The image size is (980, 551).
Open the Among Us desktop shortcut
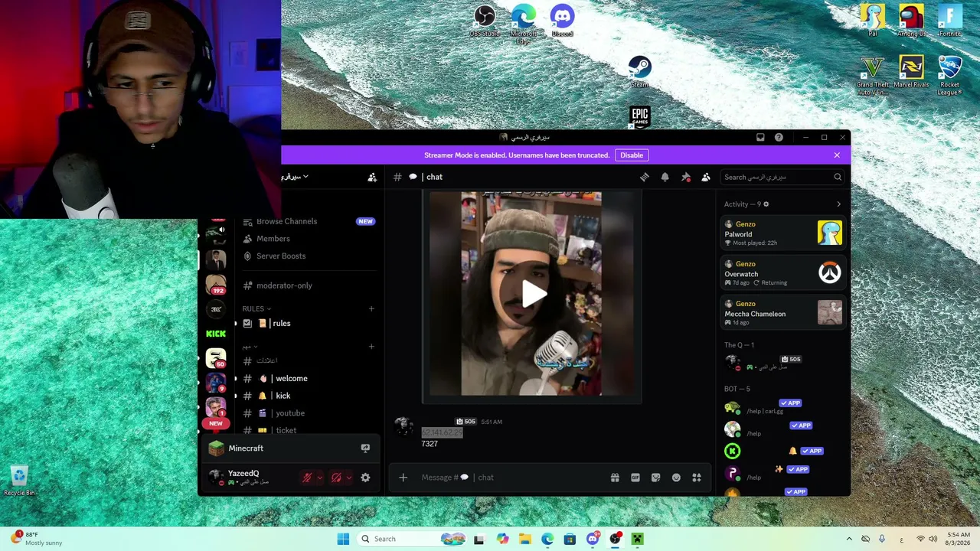tap(911, 21)
